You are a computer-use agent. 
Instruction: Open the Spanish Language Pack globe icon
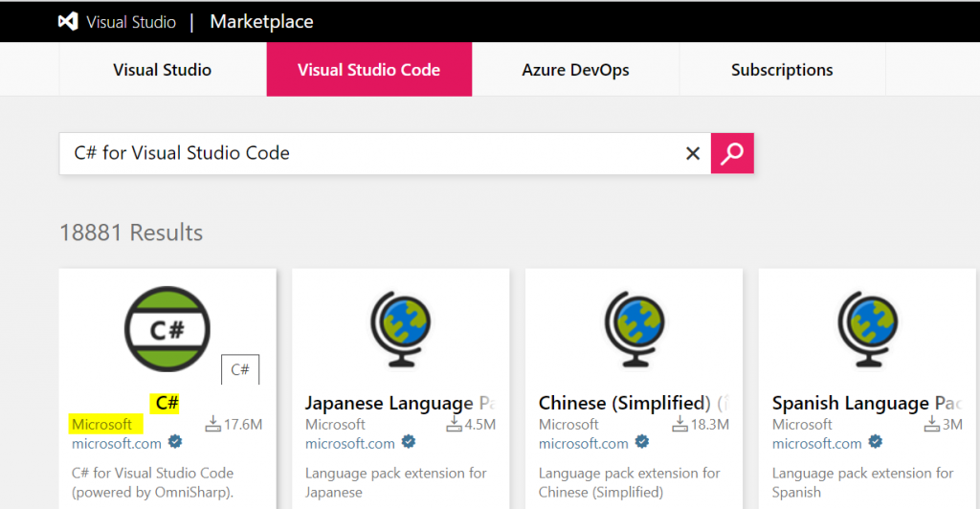click(867, 328)
